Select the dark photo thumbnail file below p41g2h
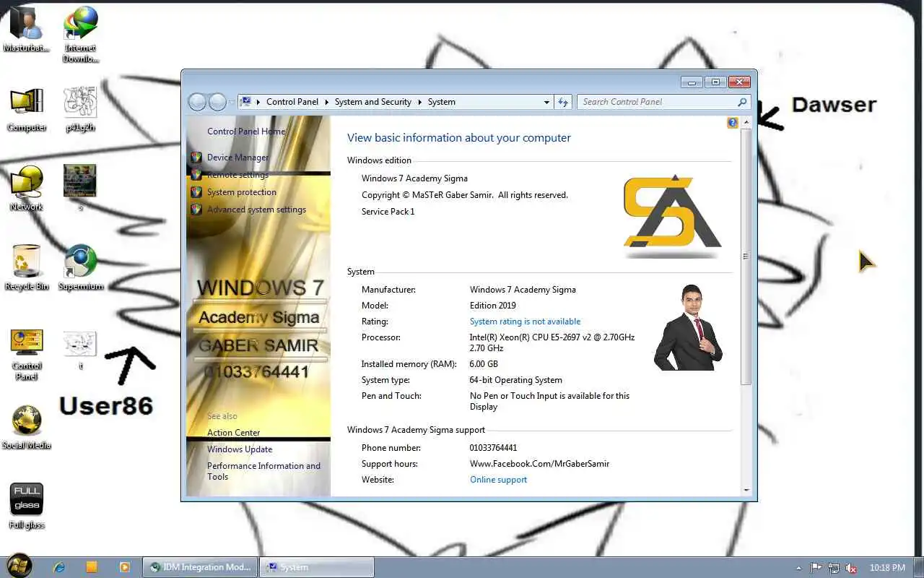The image size is (924, 578). click(x=80, y=186)
